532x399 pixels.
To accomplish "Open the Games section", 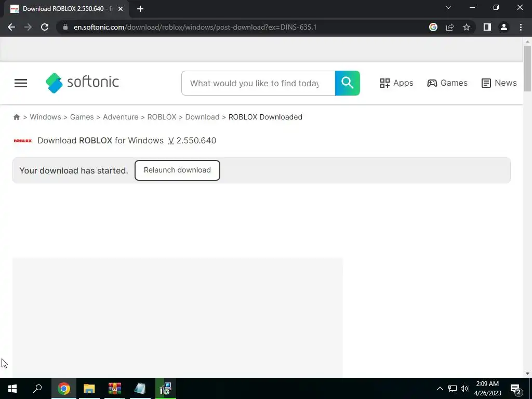I will coord(447,83).
